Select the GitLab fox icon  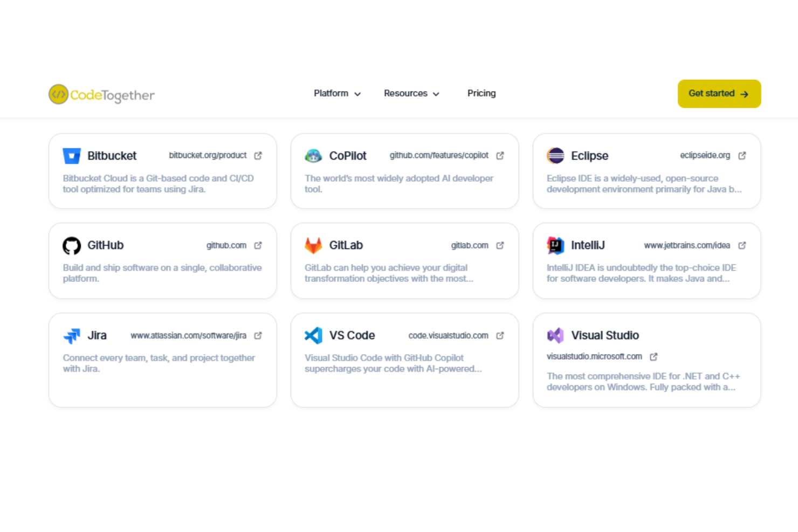tap(314, 245)
